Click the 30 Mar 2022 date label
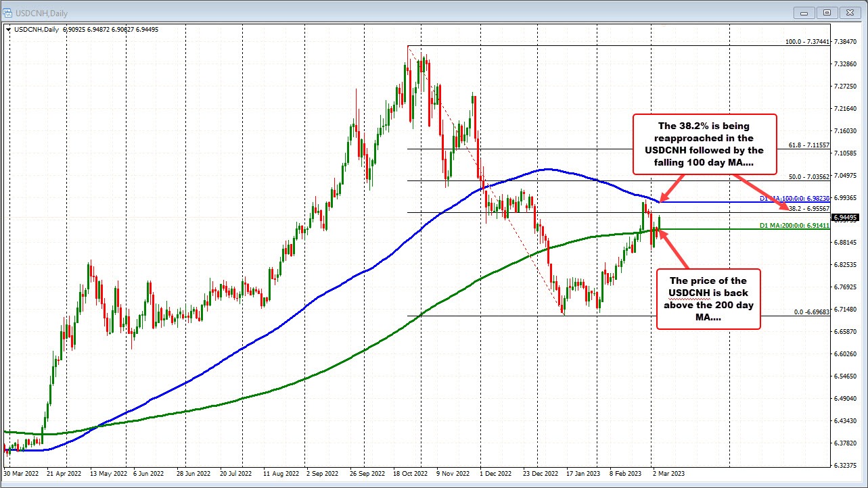 21,474
